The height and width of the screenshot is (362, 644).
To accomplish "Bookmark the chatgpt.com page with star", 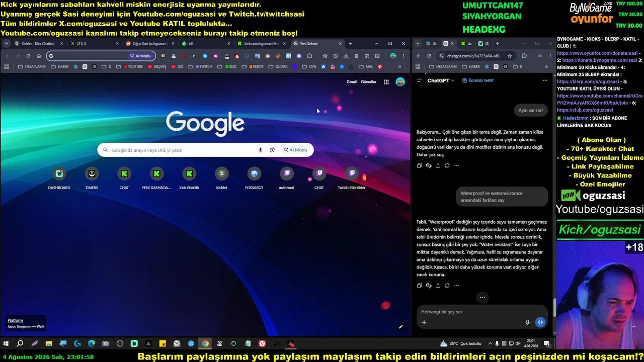I will coord(510,56).
